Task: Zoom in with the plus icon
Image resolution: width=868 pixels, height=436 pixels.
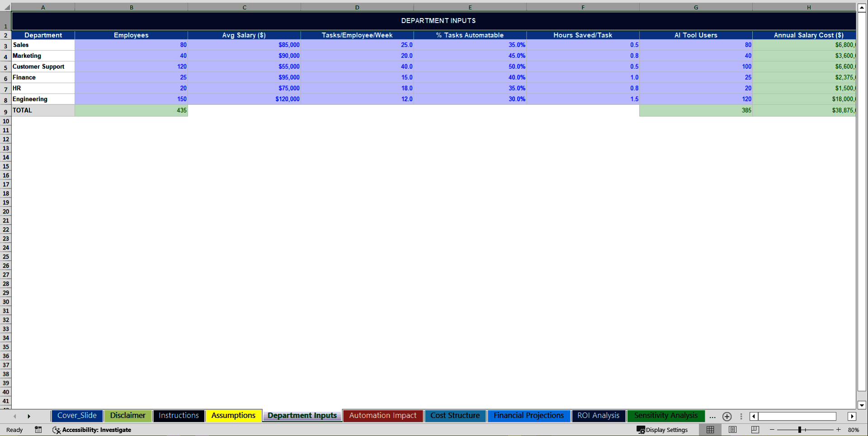Action: (838, 430)
